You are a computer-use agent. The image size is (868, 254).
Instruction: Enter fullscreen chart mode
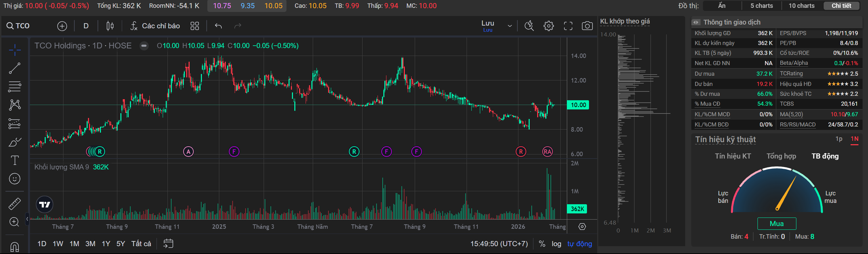tap(568, 26)
